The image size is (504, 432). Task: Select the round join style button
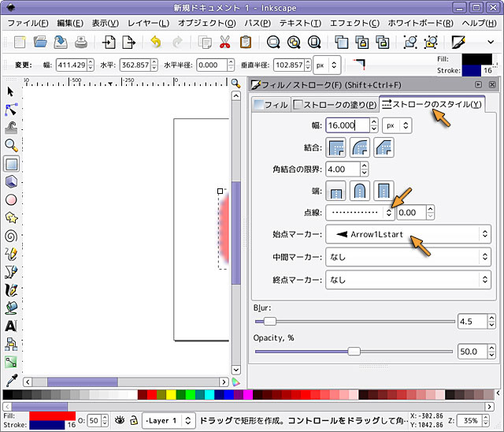click(361, 147)
